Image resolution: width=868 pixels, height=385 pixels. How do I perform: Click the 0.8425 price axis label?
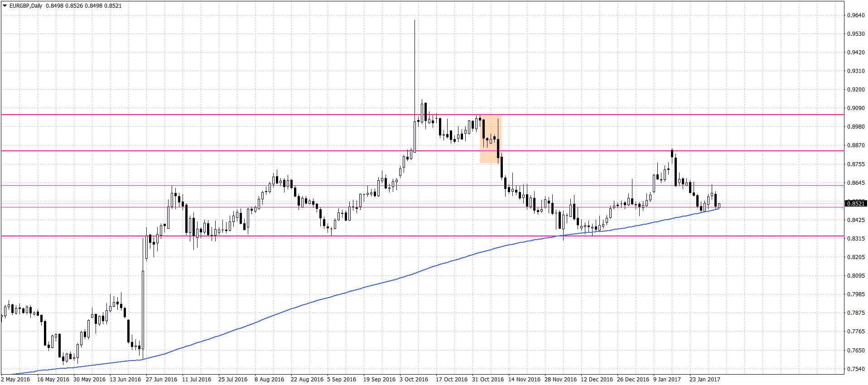[856, 220]
